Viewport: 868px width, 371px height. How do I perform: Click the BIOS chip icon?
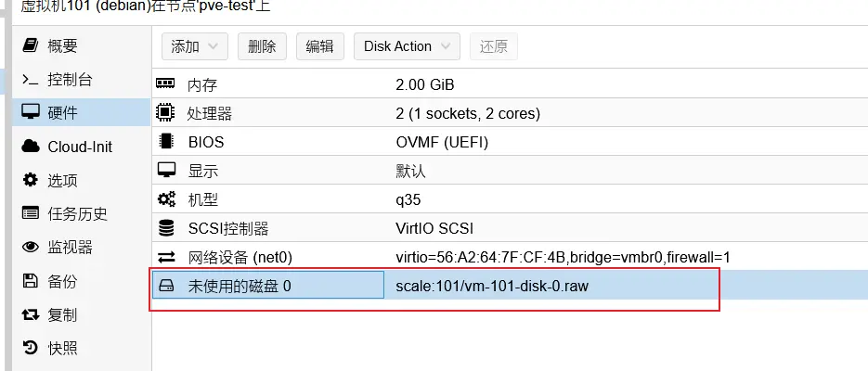point(166,142)
